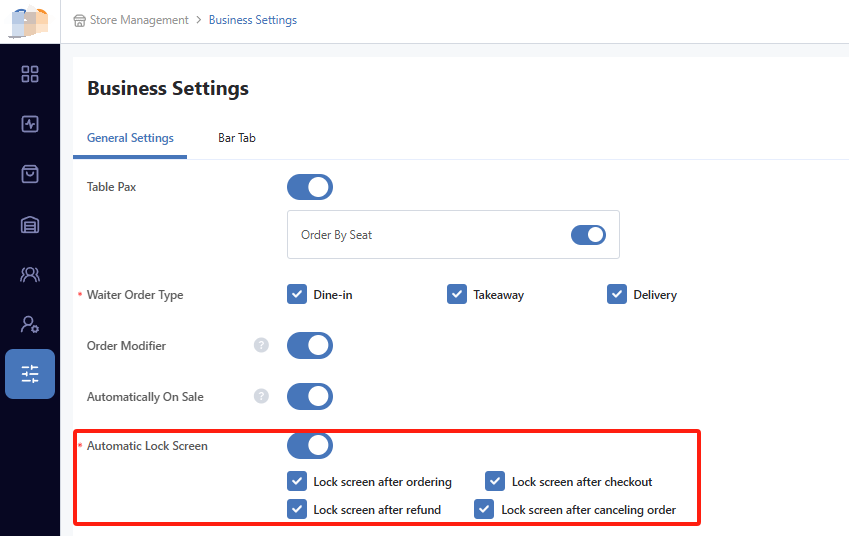
Task: Click the Order Modifier label text
Action: click(x=126, y=345)
